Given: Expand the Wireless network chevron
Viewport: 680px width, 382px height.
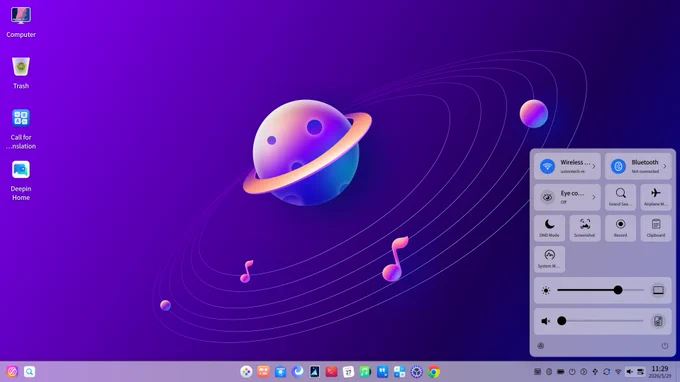Looking at the screenshot, I should coord(594,166).
